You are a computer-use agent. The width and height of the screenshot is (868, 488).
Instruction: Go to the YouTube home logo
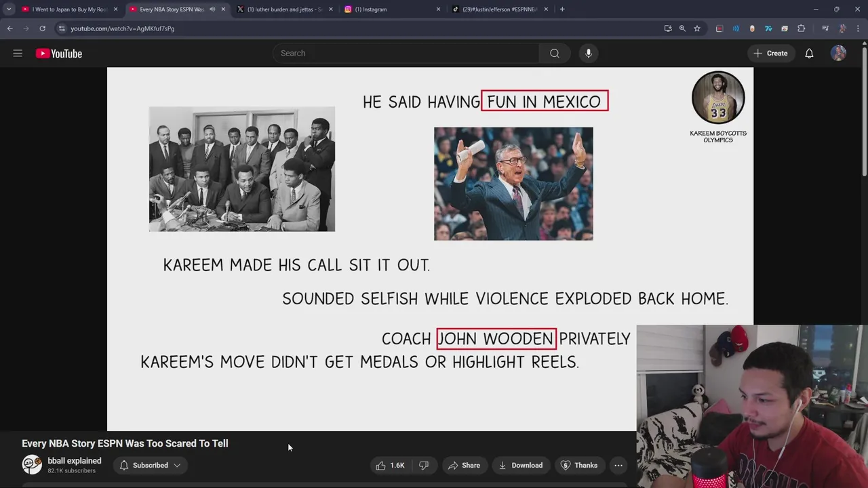click(59, 54)
